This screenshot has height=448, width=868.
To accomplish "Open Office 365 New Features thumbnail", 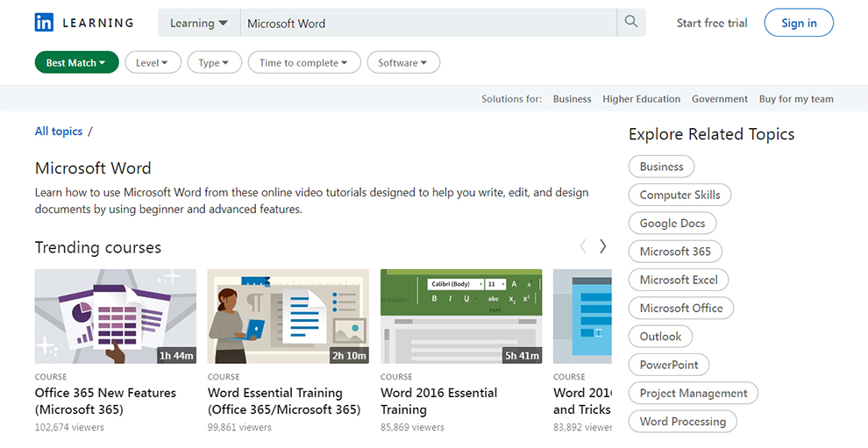I will [115, 316].
